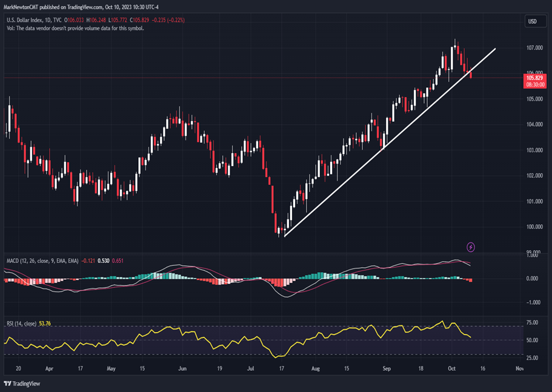Select the RSI (14, close) indicator legend

[21, 324]
